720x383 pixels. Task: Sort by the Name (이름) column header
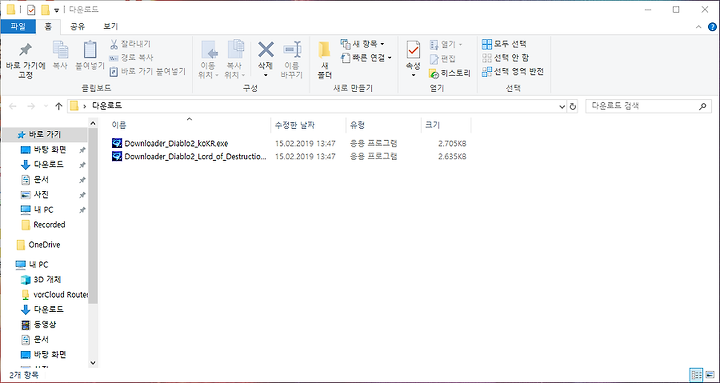coord(189,125)
